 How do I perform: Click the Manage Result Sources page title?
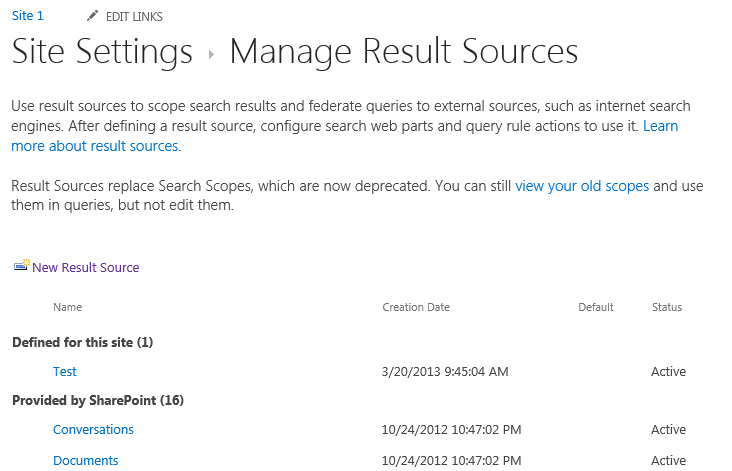[x=404, y=51]
